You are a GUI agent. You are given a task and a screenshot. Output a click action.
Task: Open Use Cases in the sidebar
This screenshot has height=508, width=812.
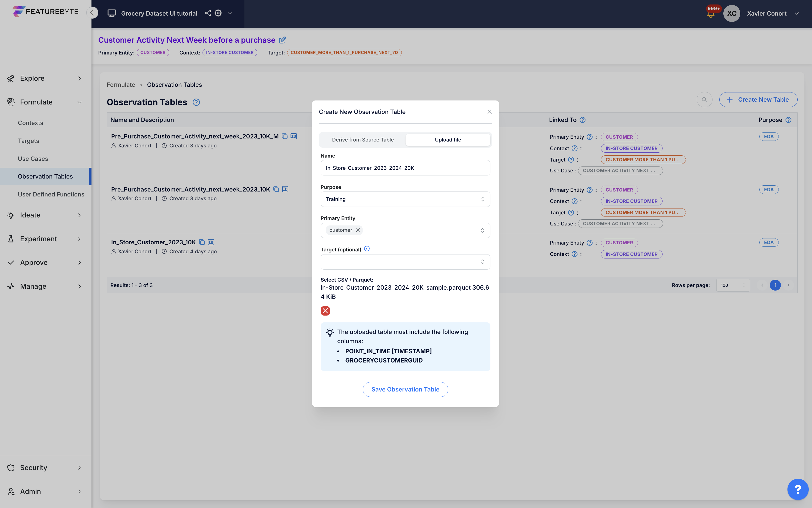pyautogui.click(x=33, y=158)
